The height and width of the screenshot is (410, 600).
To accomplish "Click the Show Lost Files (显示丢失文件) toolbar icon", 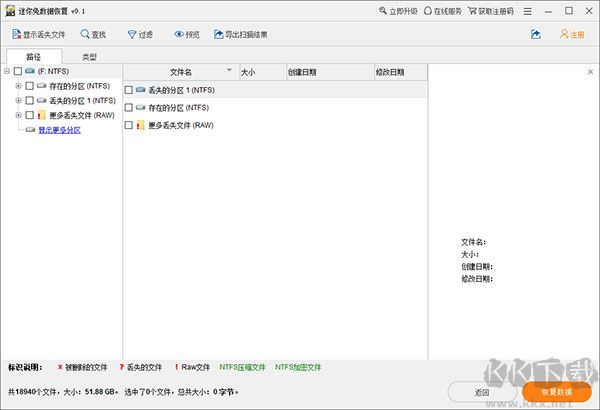I will pyautogui.click(x=17, y=34).
